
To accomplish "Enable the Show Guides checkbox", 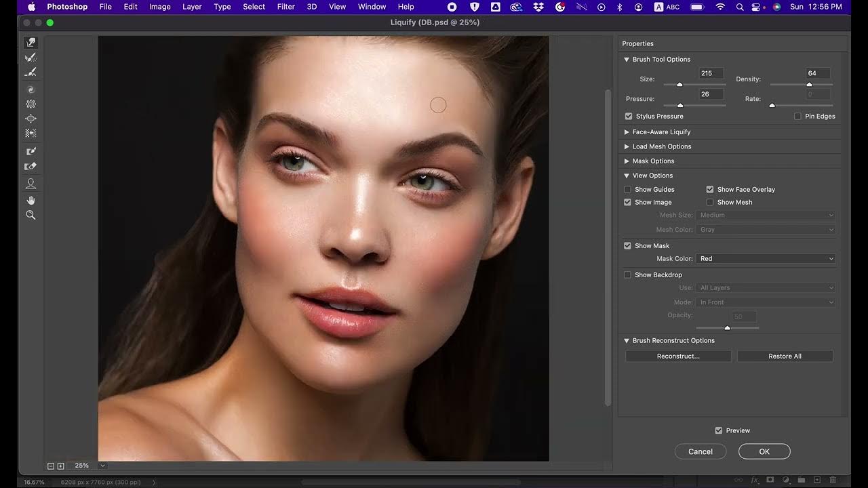I will coord(627,190).
